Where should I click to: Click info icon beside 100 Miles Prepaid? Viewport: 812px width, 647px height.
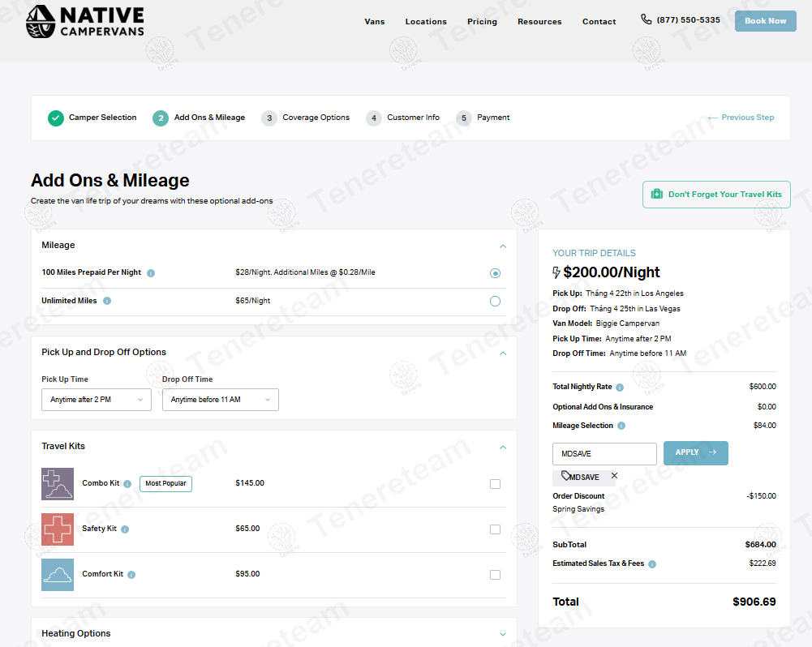[151, 272]
